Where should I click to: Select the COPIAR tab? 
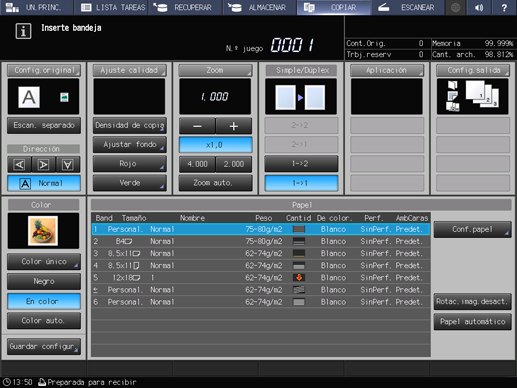[x=334, y=7]
